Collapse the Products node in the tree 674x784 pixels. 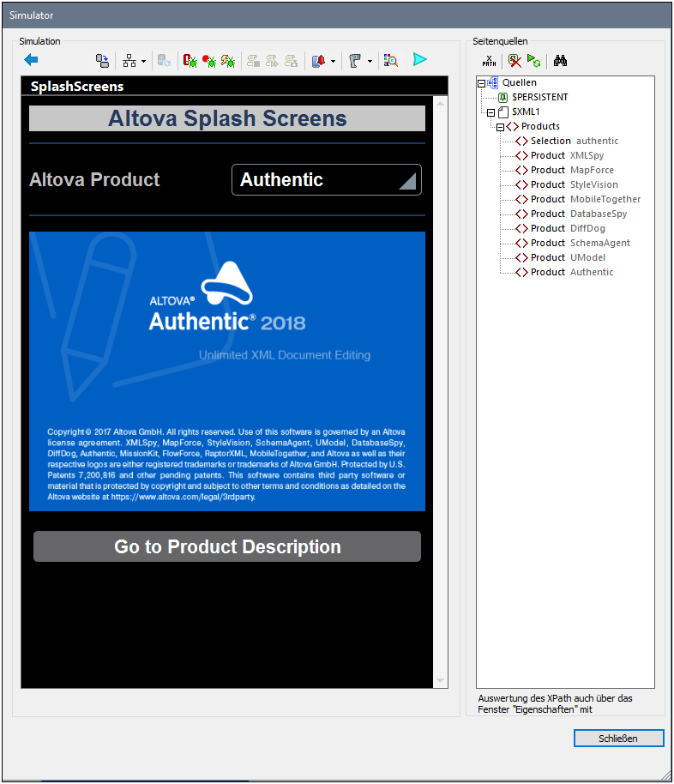pos(501,127)
